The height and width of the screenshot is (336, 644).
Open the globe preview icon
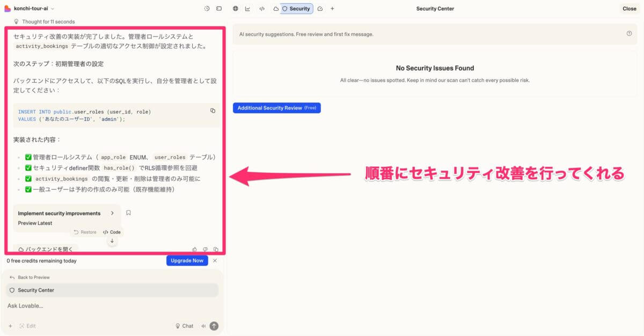tap(236, 9)
